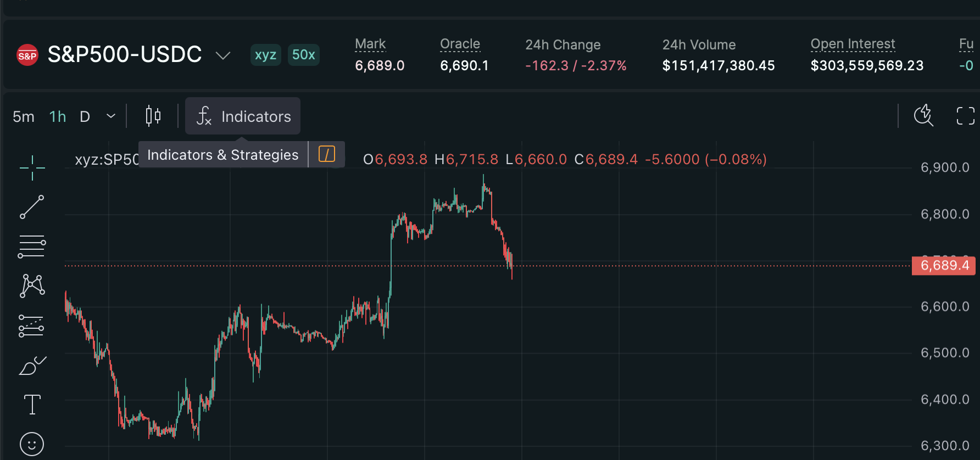Click the 6,689.4 current price label
This screenshot has height=460, width=980.
coord(944,266)
